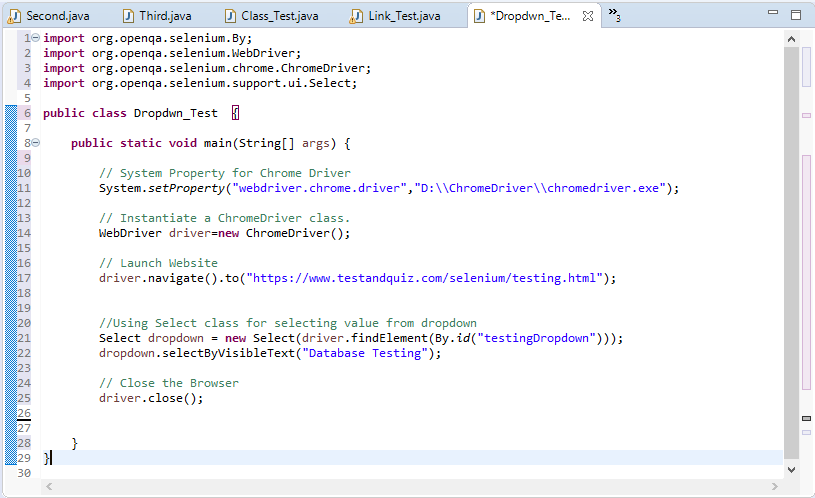The height and width of the screenshot is (498, 815).
Task: Open the Class_Test.java tab
Action: pyautogui.click(x=279, y=16)
